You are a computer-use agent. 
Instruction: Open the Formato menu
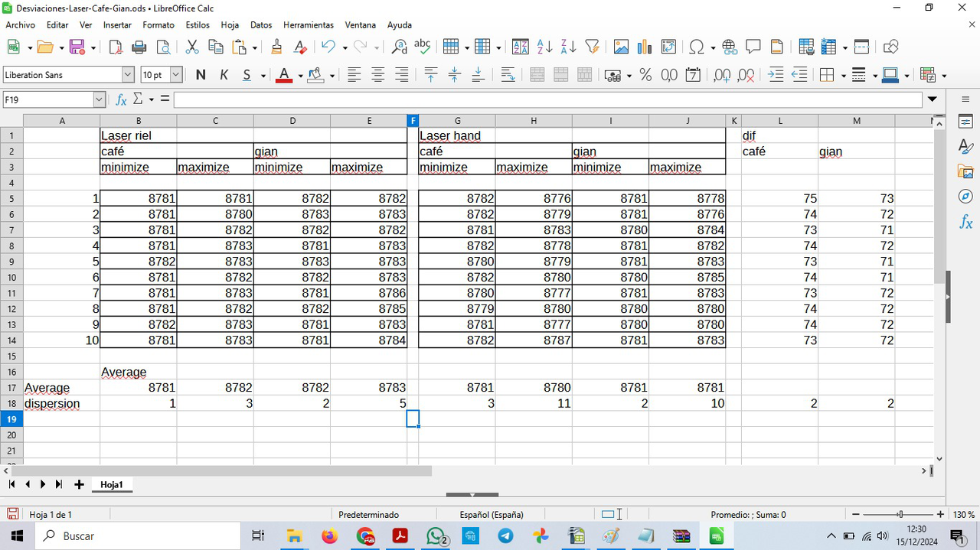(158, 25)
